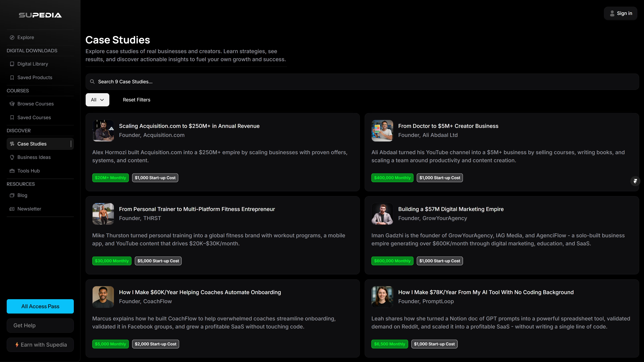Viewport: 644px width, 362px height.
Task: Visit the Blog page
Action: (x=40, y=195)
